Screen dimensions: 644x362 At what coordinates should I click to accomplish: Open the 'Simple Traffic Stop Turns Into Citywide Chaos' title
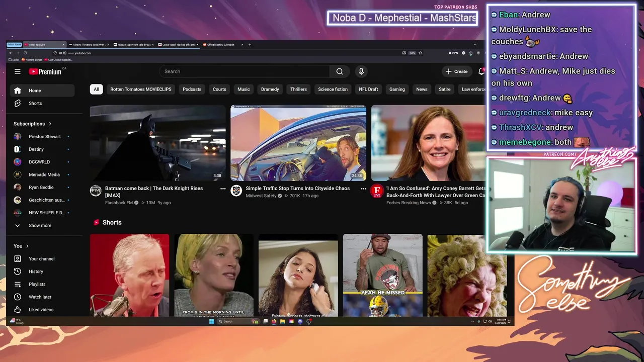coord(298,189)
